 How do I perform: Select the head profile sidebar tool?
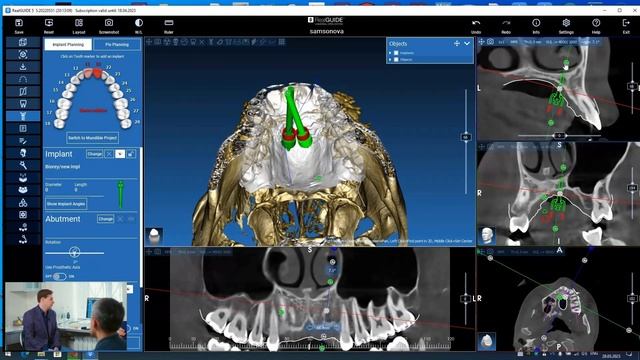23,153
